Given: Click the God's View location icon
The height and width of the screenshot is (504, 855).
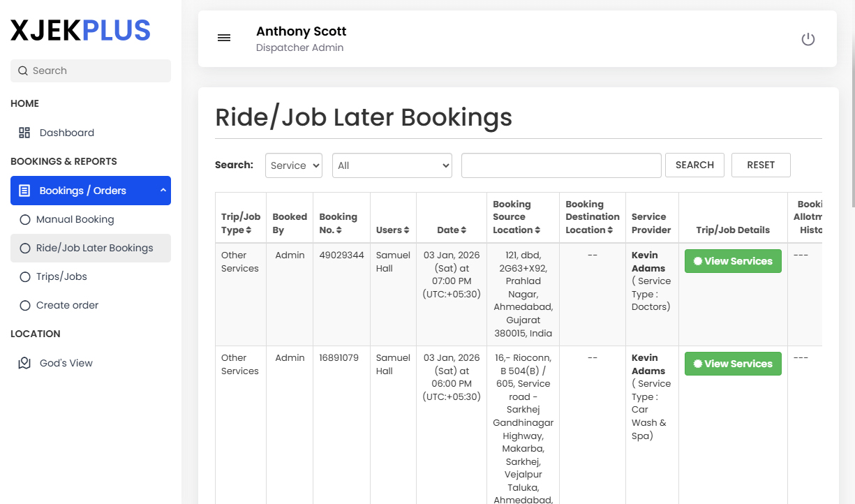Looking at the screenshot, I should (x=24, y=362).
